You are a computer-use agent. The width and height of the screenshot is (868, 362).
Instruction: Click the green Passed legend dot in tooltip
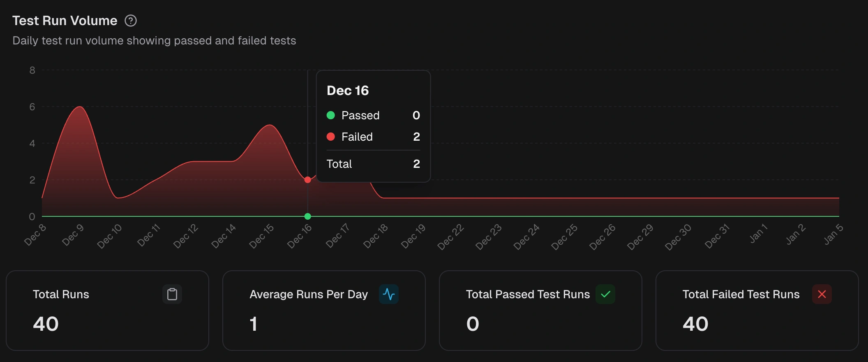[331, 115]
